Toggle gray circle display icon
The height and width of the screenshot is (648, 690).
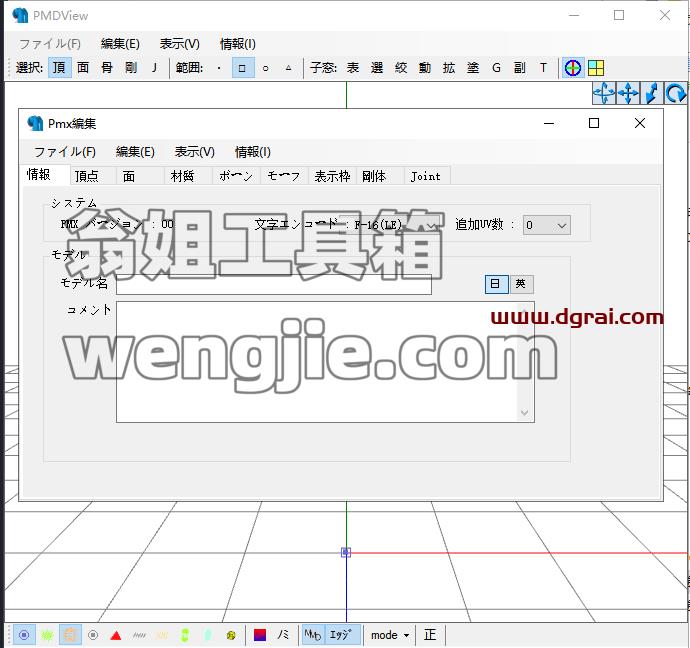(93, 635)
